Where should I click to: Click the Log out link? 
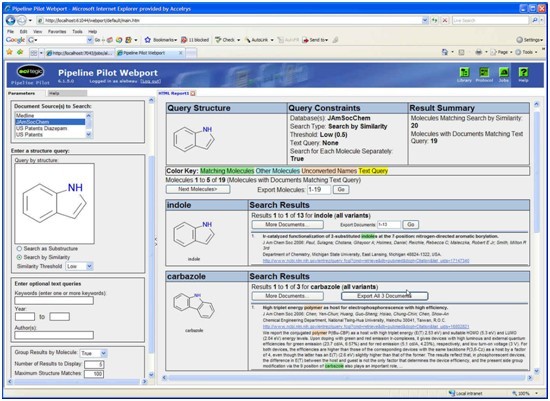[150, 81]
